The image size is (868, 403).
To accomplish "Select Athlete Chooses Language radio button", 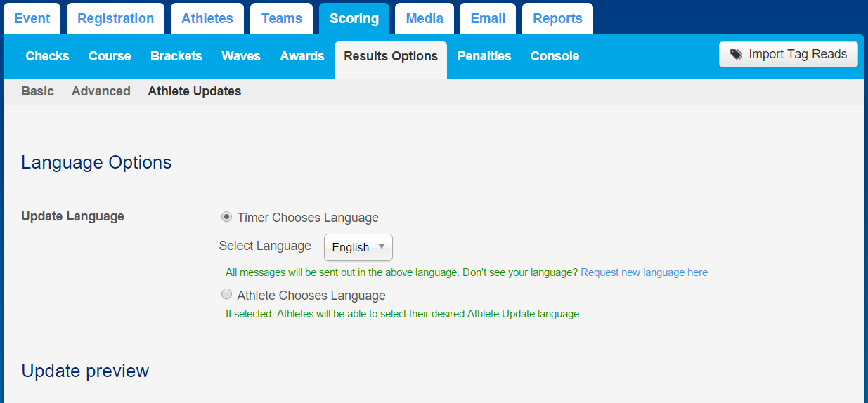I will pos(226,295).
